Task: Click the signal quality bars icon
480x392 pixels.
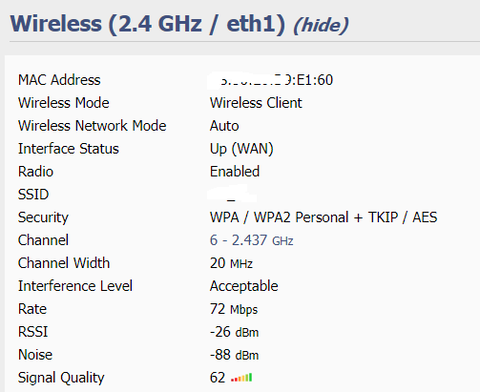Action: [x=242, y=378]
